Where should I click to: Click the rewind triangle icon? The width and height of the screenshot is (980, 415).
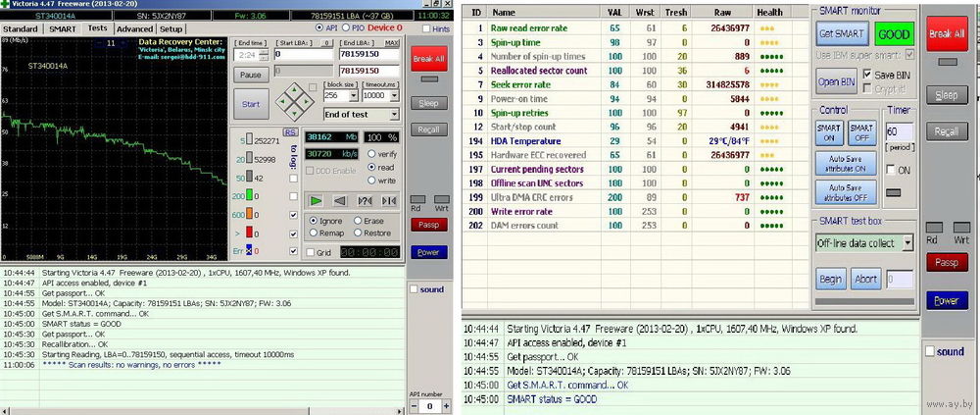339,200
